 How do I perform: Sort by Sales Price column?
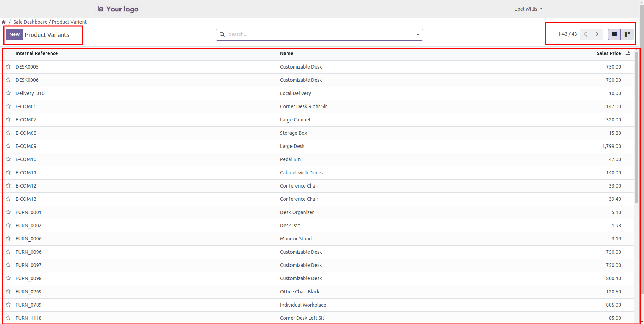(x=608, y=53)
